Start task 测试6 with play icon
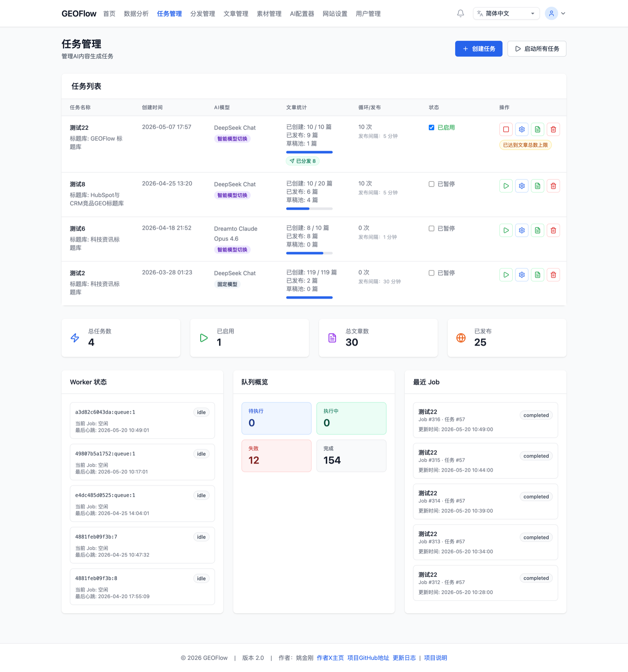628x672 pixels. [506, 230]
